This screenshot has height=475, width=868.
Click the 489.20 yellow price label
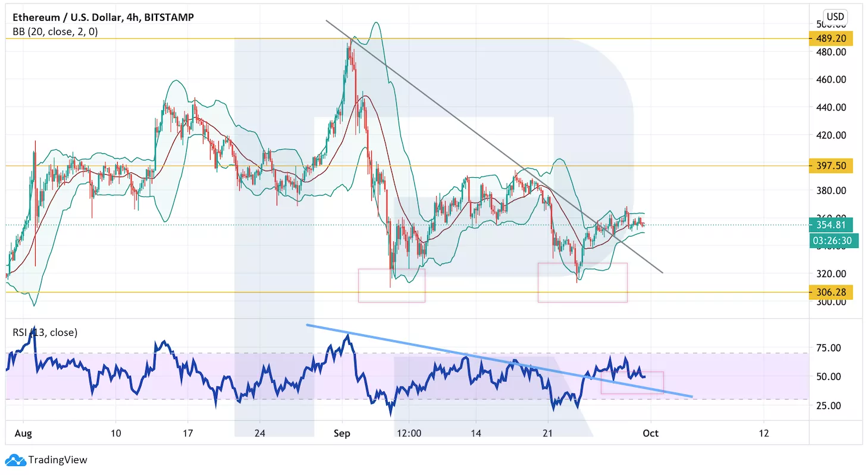tap(831, 39)
